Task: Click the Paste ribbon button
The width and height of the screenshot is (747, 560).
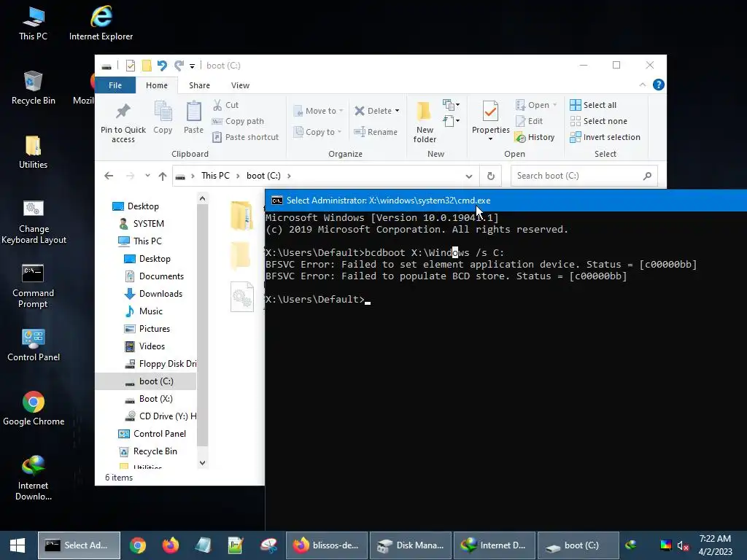Action: click(193, 118)
